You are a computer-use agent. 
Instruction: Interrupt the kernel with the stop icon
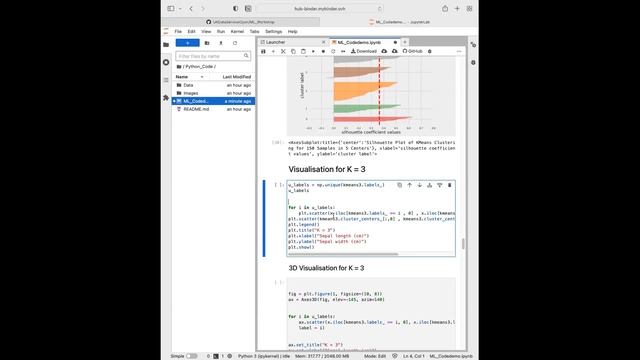tap(323, 51)
